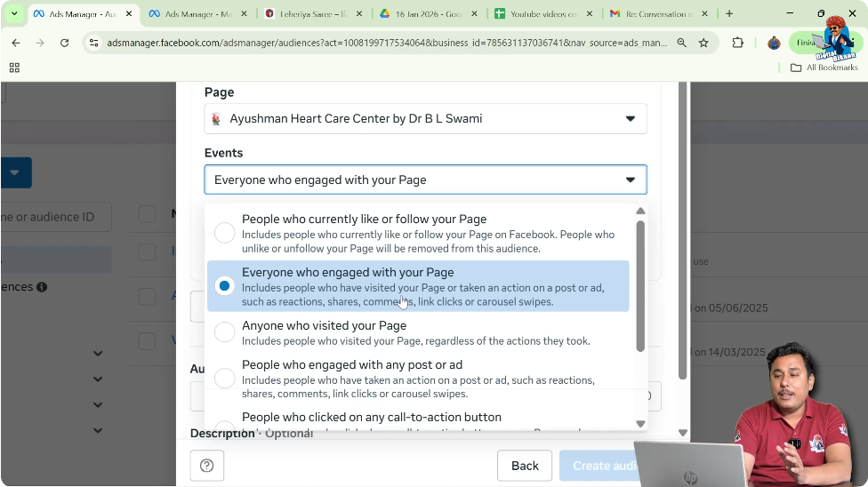Open the blue create audience dropdown arrow
Image resolution: width=868 pixels, height=487 pixels.
coord(15,172)
